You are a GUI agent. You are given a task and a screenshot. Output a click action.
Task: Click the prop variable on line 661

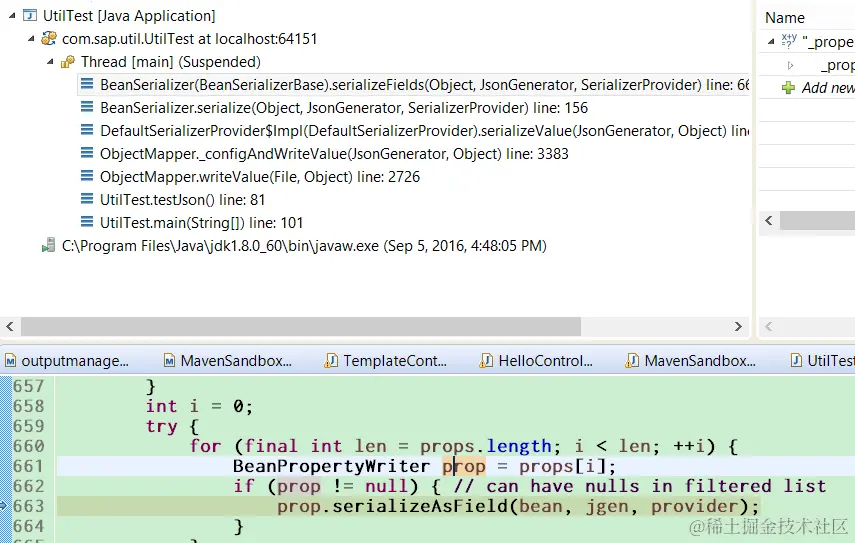[463, 466]
